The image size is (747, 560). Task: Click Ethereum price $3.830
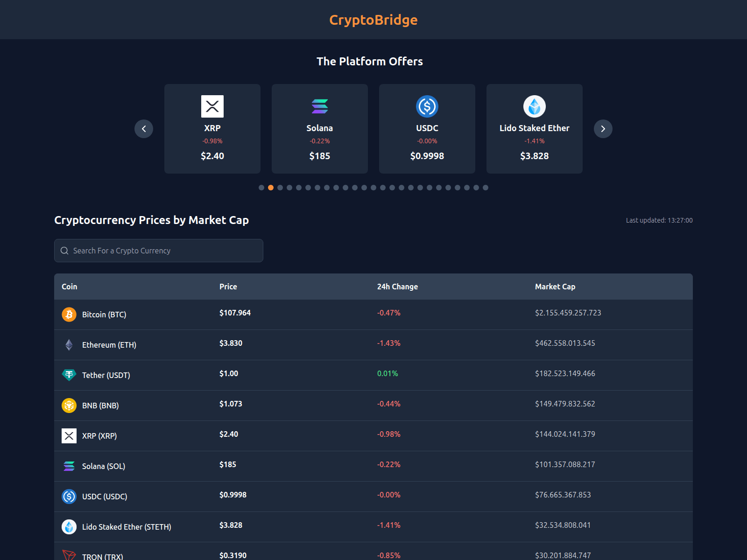pyautogui.click(x=231, y=343)
